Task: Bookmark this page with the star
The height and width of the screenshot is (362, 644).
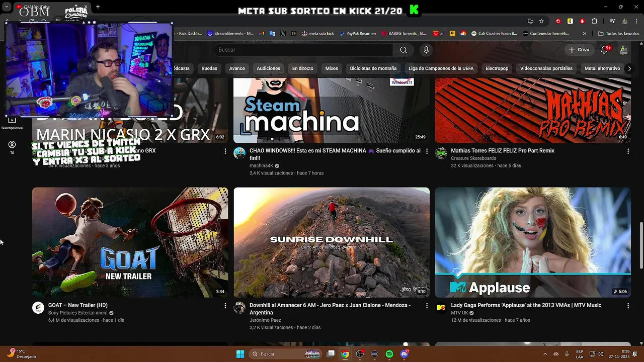Action: [541, 21]
